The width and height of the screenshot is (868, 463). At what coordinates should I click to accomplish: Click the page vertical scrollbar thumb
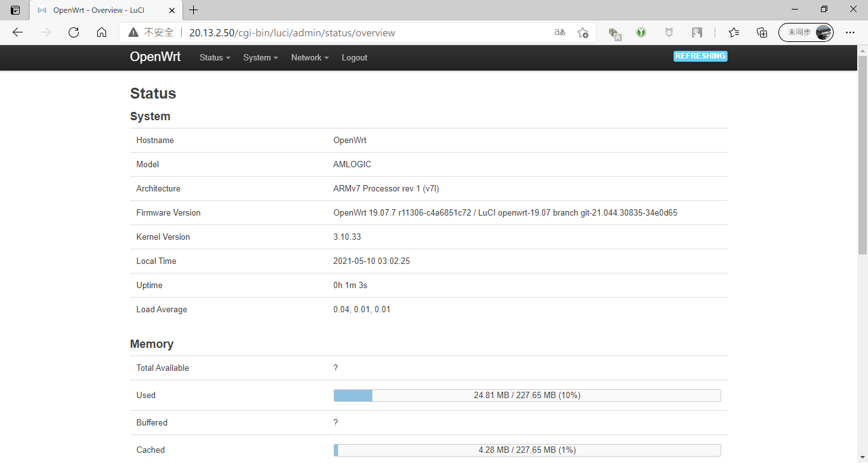pos(862,155)
